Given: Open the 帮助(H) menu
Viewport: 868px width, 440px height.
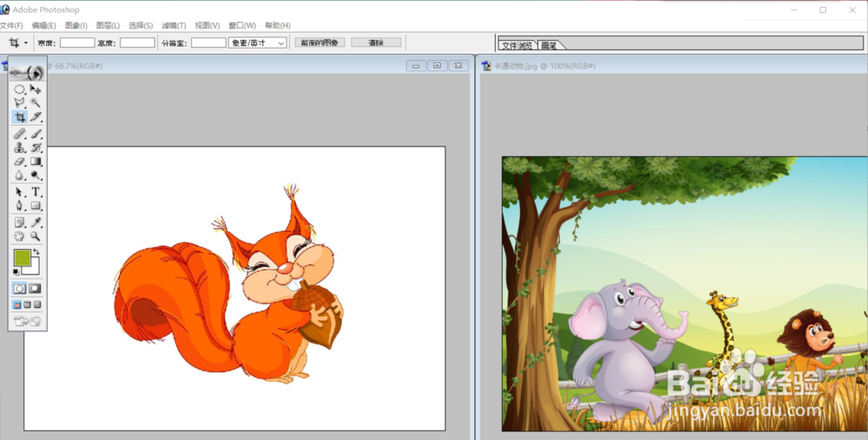Looking at the screenshot, I should point(278,25).
